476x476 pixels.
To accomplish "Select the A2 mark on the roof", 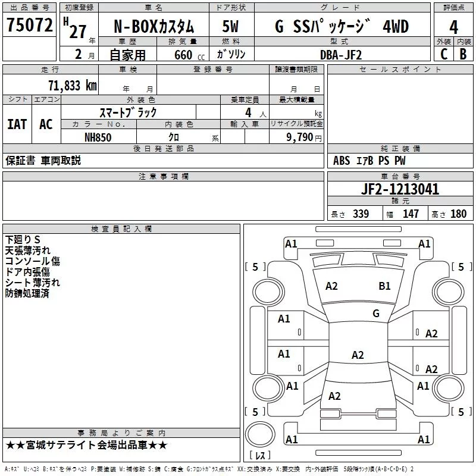I will point(358,355).
